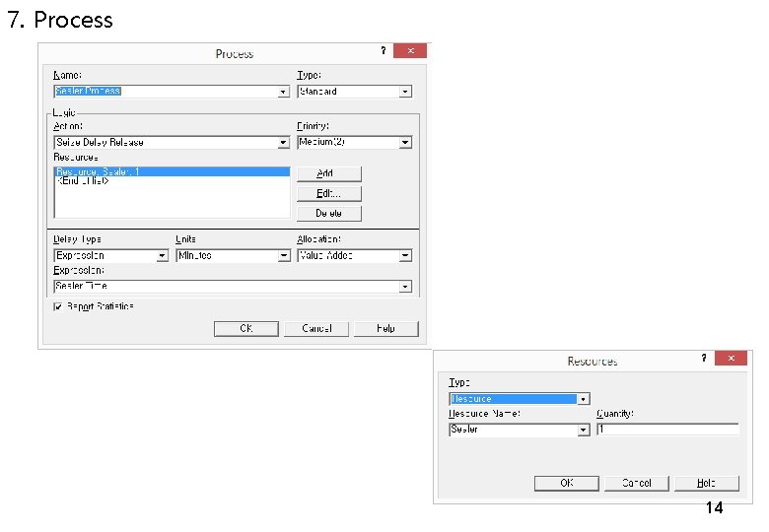Select the Resource, Sealer, 1 list row
This screenshot has width=769, height=532.
[x=173, y=171]
